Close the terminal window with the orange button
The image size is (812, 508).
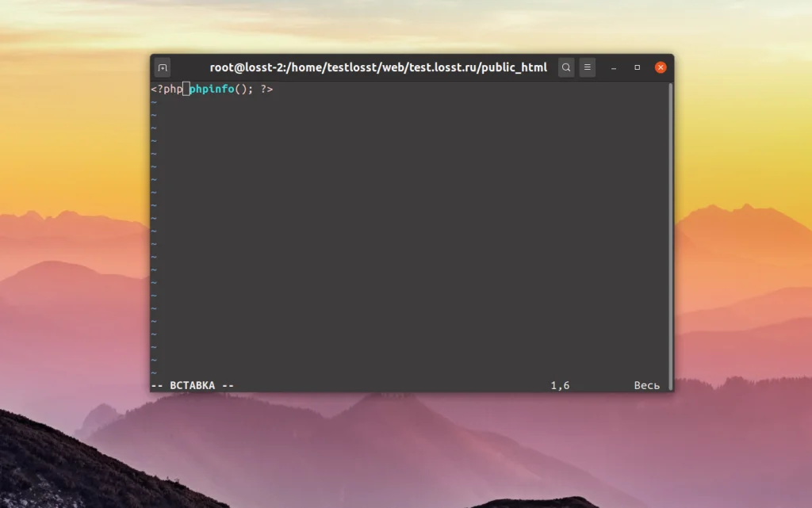click(661, 67)
